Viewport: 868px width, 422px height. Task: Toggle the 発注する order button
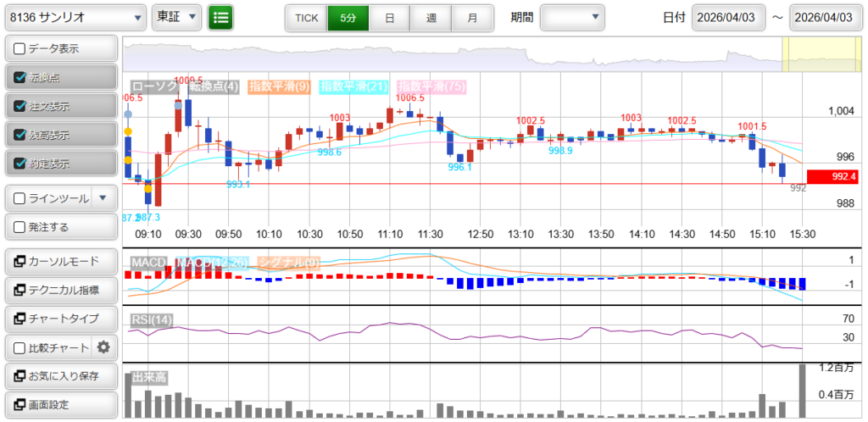[60, 227]
